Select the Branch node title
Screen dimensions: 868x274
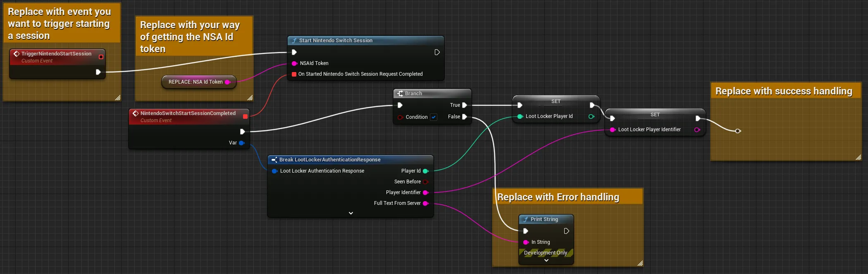pos(413,94)
